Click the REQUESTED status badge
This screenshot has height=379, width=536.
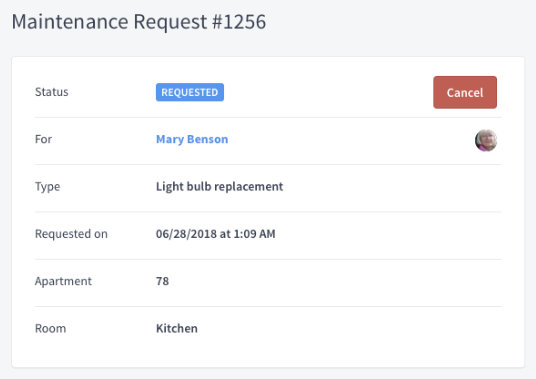pyautogui.click(x=190, y=92)
